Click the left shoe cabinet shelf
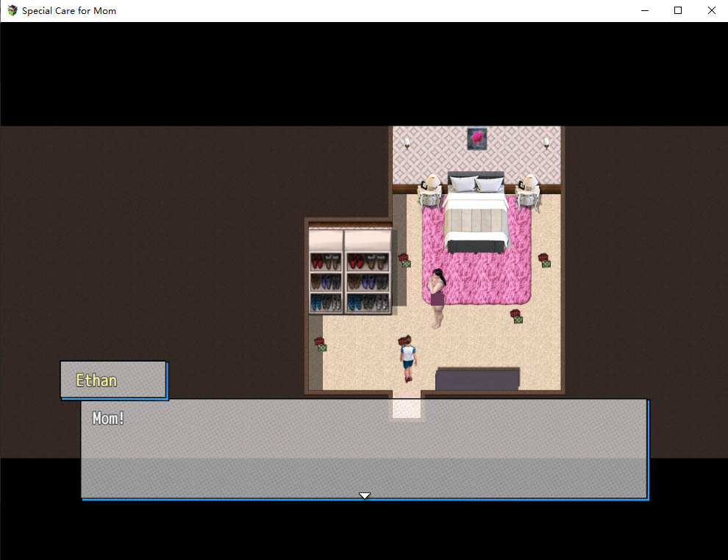The height and width of the screenshot is (560, 728). [x=325, y=272]
